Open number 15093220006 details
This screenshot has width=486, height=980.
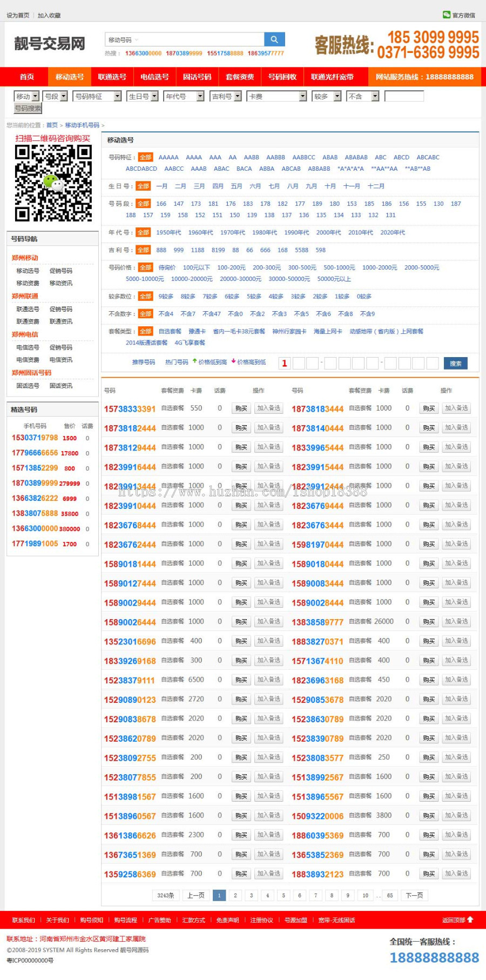(x=318, y=816)
